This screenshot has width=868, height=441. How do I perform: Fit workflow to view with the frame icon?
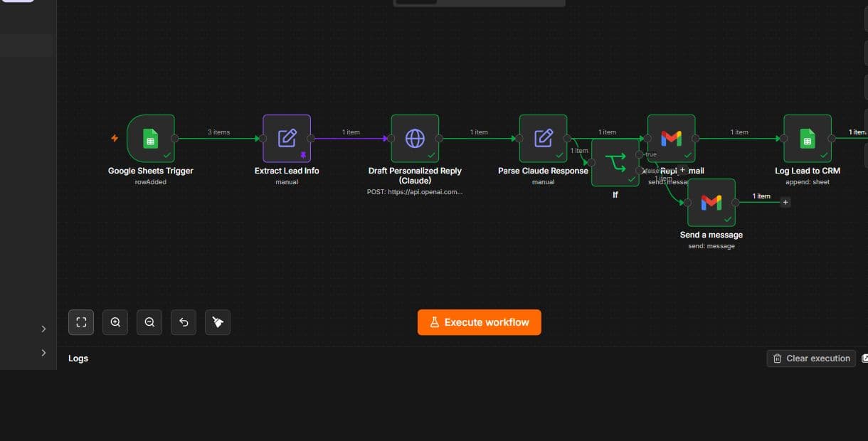81,322
